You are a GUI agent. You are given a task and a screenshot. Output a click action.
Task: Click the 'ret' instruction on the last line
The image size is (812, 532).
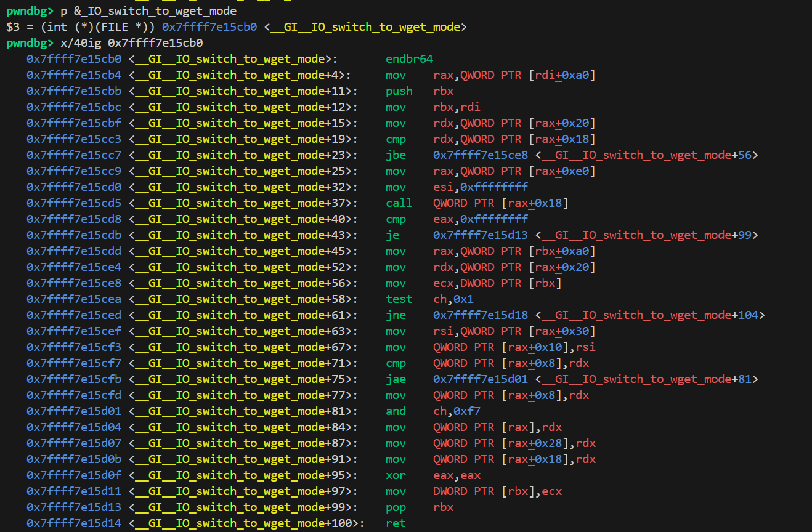coord(396,523)
